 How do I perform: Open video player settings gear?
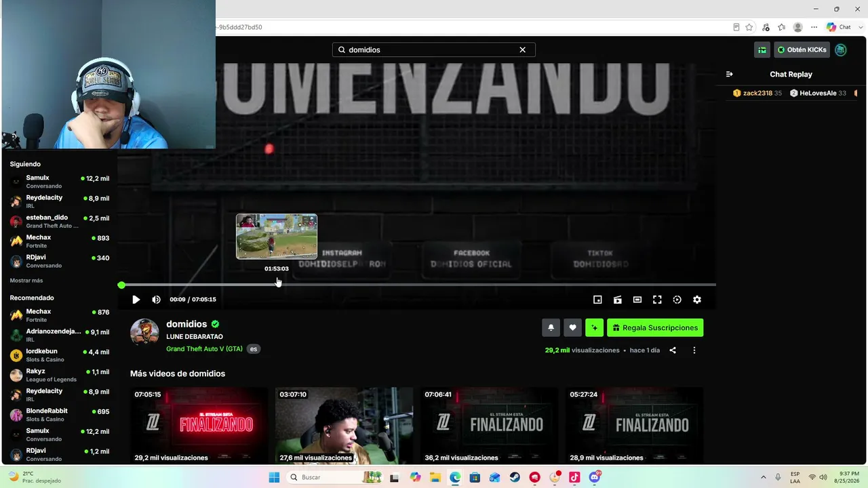pos(697,300)
